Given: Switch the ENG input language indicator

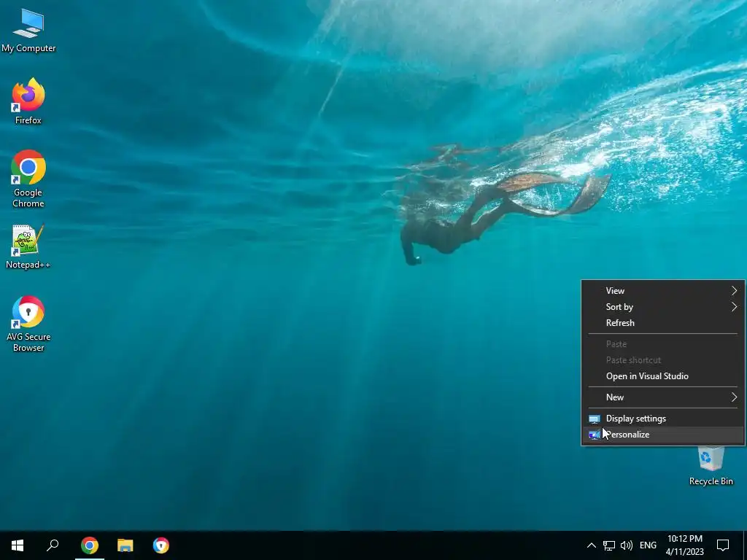Looking at the screenshot, I should click(648, 545).
